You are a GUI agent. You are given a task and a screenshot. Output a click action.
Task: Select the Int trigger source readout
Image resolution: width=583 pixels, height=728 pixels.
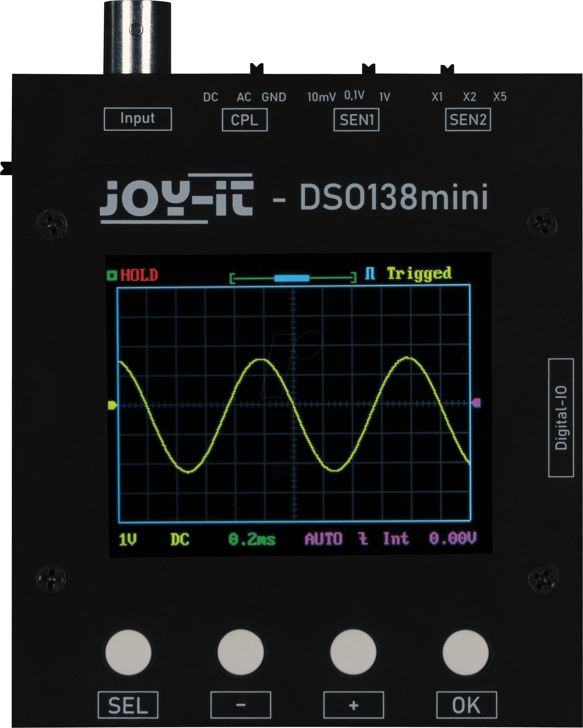[396, 538]
